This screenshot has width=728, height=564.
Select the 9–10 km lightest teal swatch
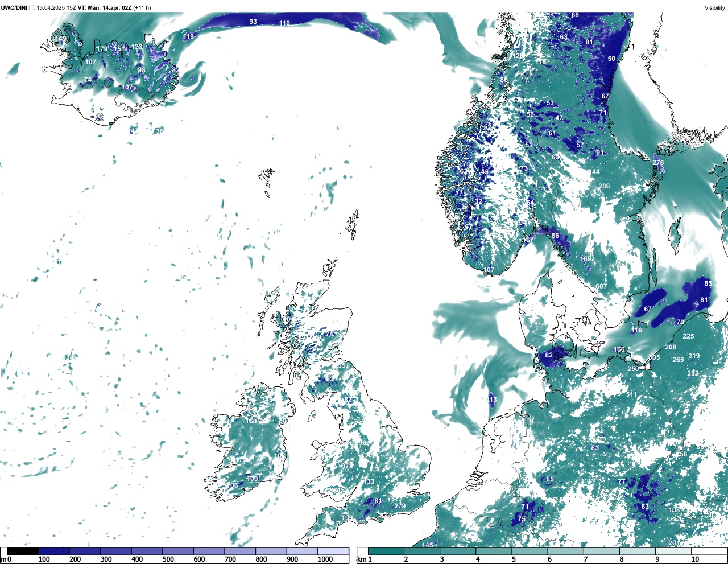674,551
